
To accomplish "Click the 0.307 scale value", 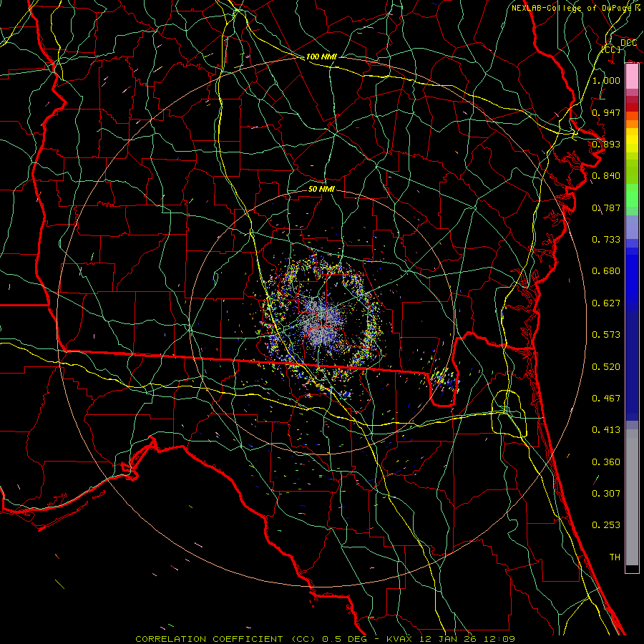I will pyautogui.click(x=606, y=494).
